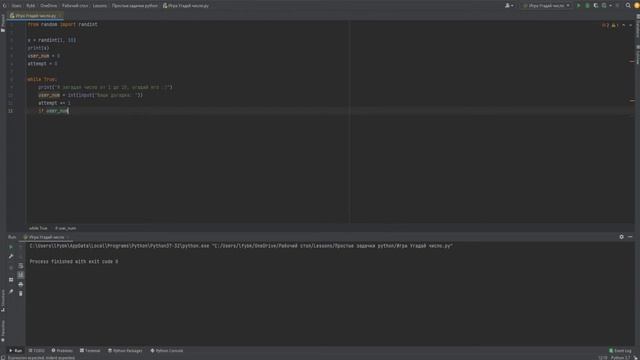
Task: Go to the next highlighted error arrow
Action: pos(631,25)
